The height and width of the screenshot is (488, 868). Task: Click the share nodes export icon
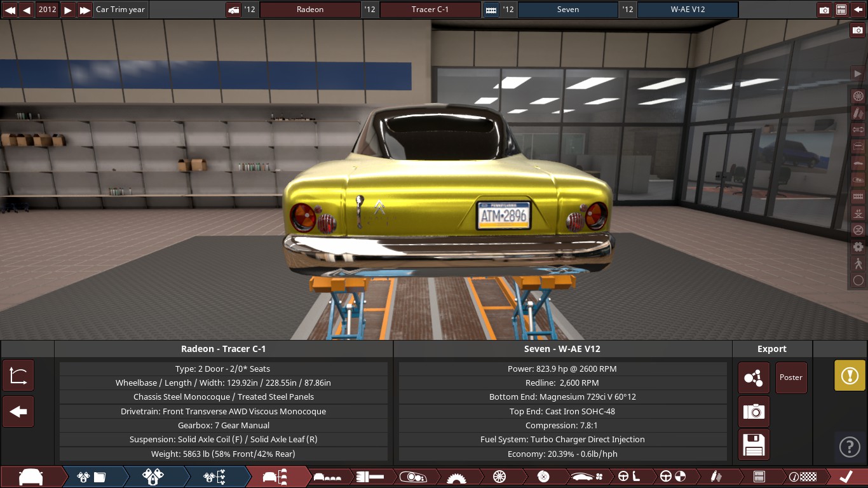point(754,378)
